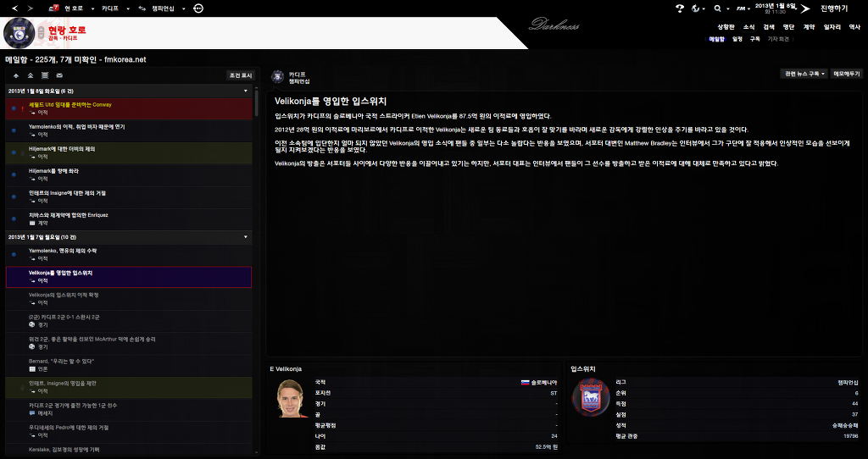
Task: Open the 역사 menu
Action: click(854, 26)
